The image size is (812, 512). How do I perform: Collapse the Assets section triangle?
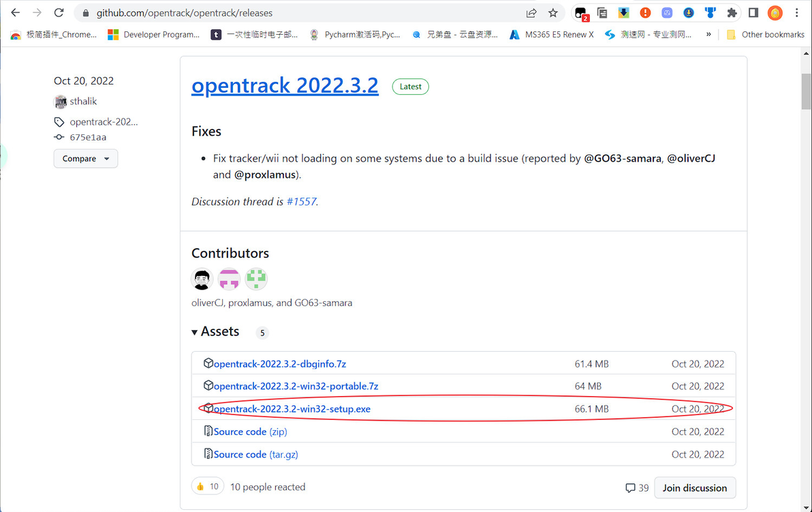tap(196, 332)
